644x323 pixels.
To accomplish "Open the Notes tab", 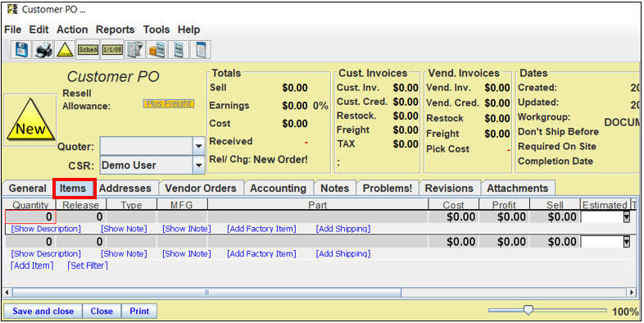I will [335, 189].
